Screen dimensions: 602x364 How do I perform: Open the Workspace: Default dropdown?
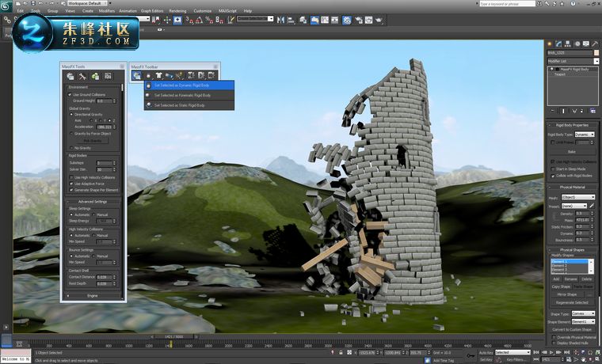90,3
